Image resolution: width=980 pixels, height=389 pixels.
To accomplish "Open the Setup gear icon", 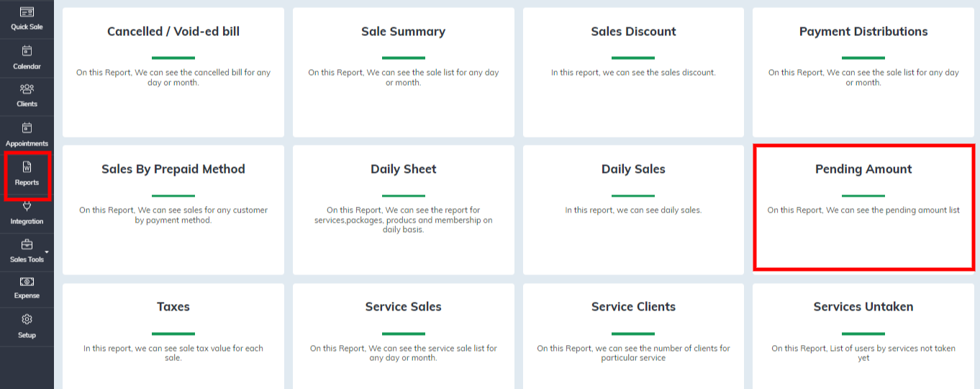I will (27, 320).
